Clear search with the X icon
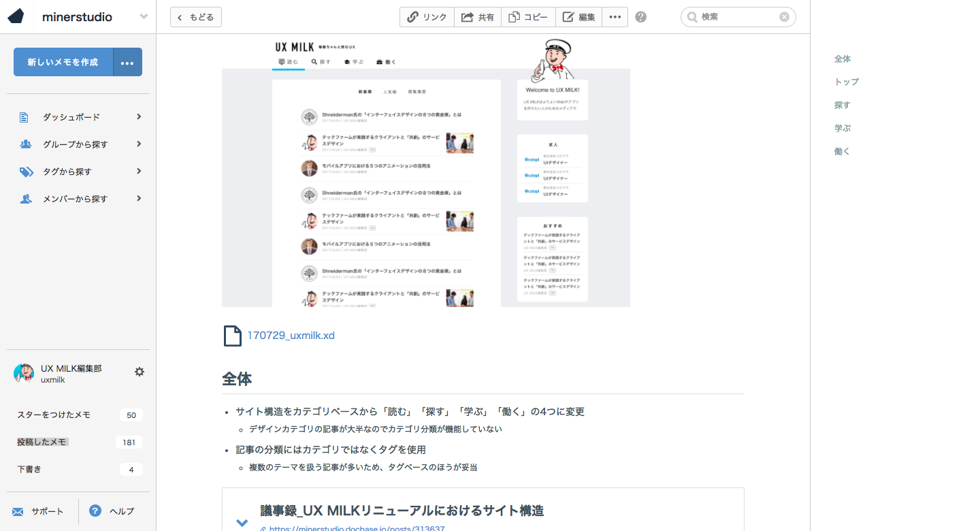 click(x=784, y=17)
